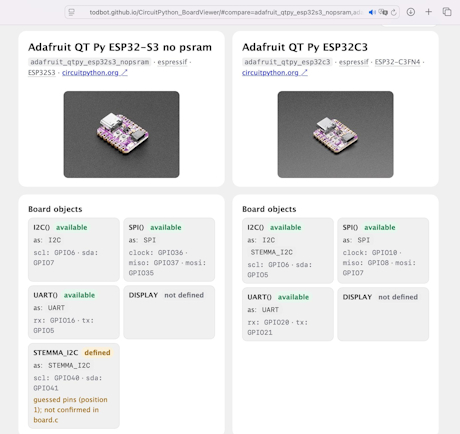The height and width of the screenshot is (434, 460).
Task: Click 'available' badge on ESP32-S3 UART() card
Action: [79, 295]
